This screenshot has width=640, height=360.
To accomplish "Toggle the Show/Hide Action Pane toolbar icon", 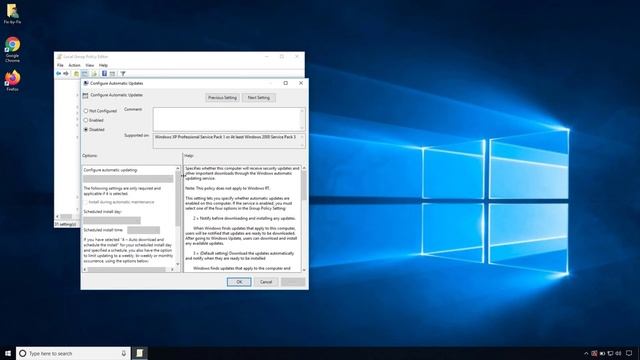I will click(x=112, y=73).
